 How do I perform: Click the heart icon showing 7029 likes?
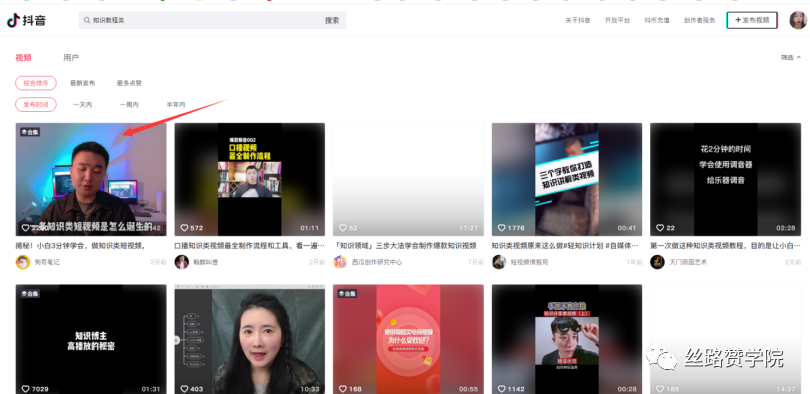[25, 389]
